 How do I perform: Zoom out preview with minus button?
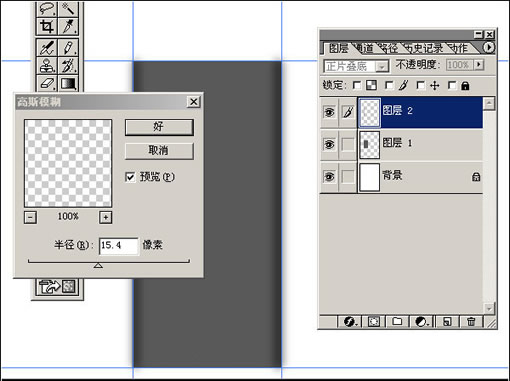[x=30, y=218]
